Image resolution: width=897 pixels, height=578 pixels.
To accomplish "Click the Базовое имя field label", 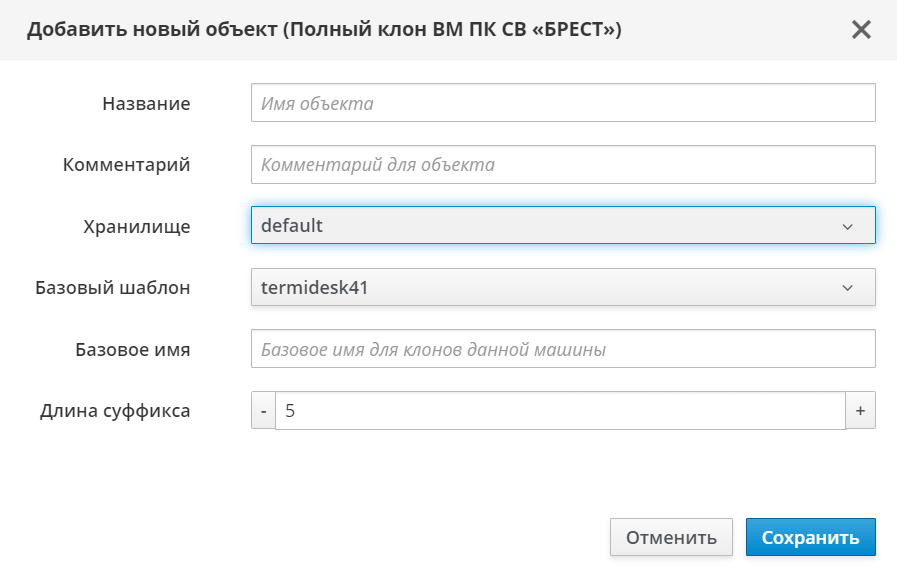I will point(133,350).
